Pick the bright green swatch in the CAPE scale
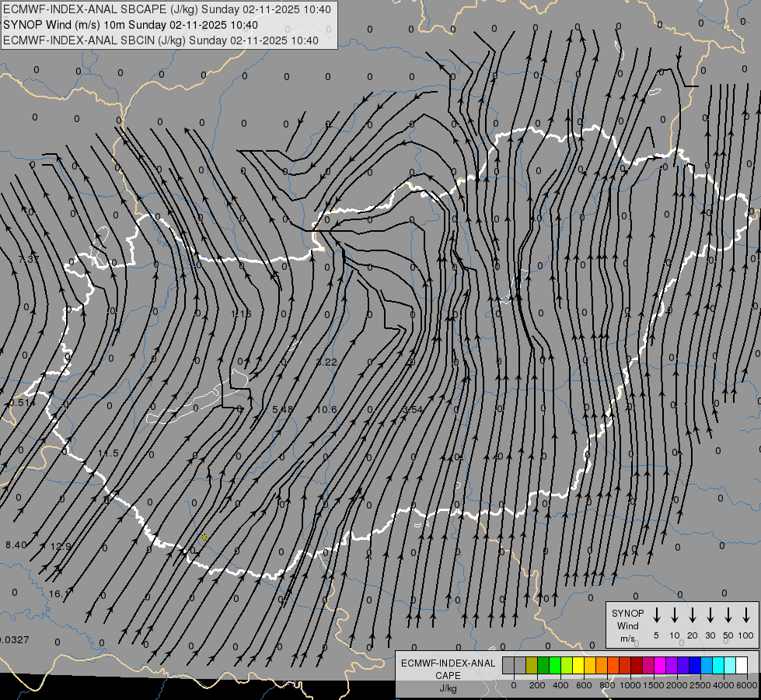Viewport: 761px width, 700px height. pyautogui.click(x=555, y=665)
